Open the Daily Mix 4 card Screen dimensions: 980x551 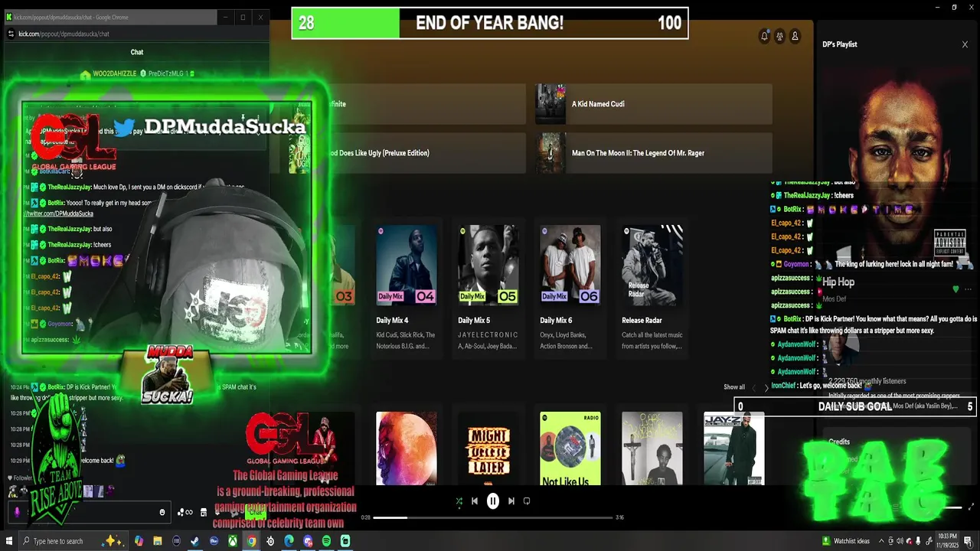[x=407, y=287]
